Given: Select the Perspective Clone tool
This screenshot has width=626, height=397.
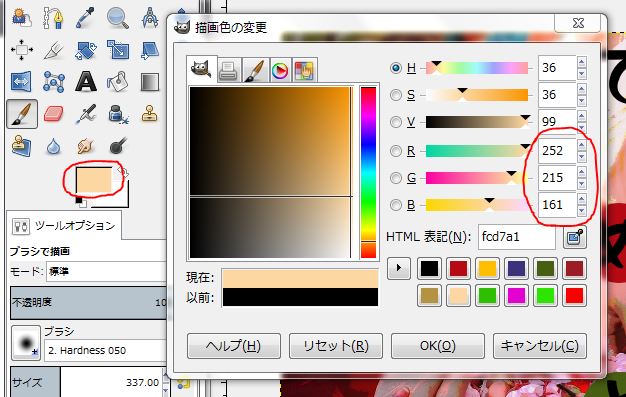Looking at the screenshot, I should pos(21,146).
